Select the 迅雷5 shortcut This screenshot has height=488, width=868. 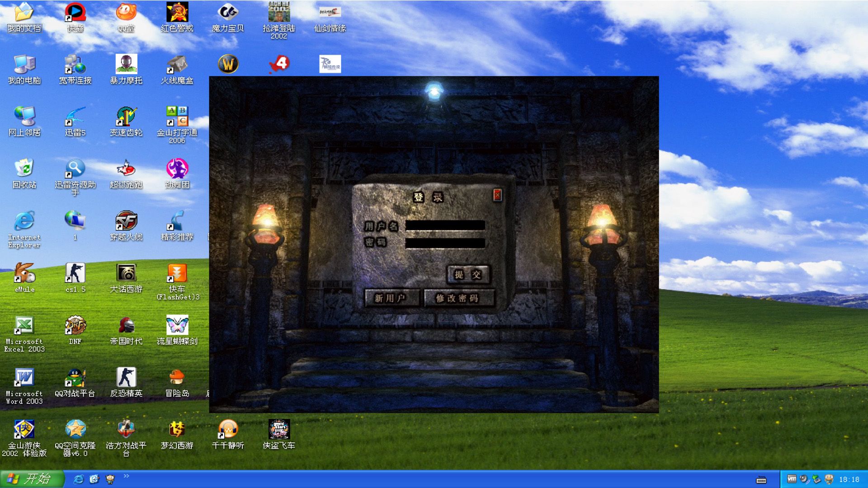[x=75, y=122]
